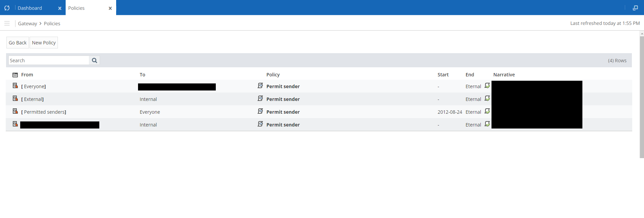Close the Policies tab
The image size is (644, 218).
click(x=110, y=8)
